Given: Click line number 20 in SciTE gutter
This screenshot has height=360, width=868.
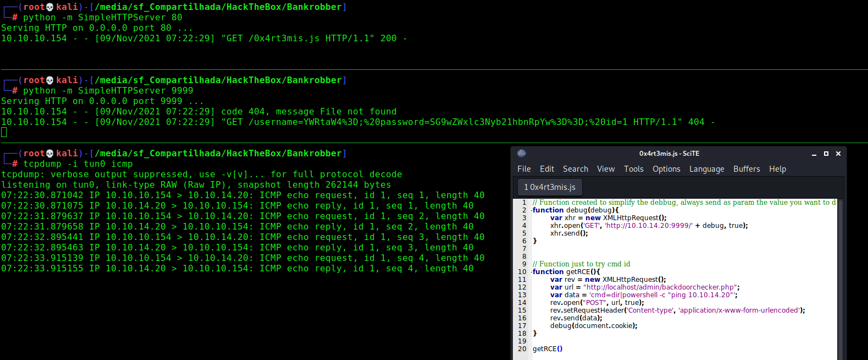Looking at the screenshot, I should (522, 349).
